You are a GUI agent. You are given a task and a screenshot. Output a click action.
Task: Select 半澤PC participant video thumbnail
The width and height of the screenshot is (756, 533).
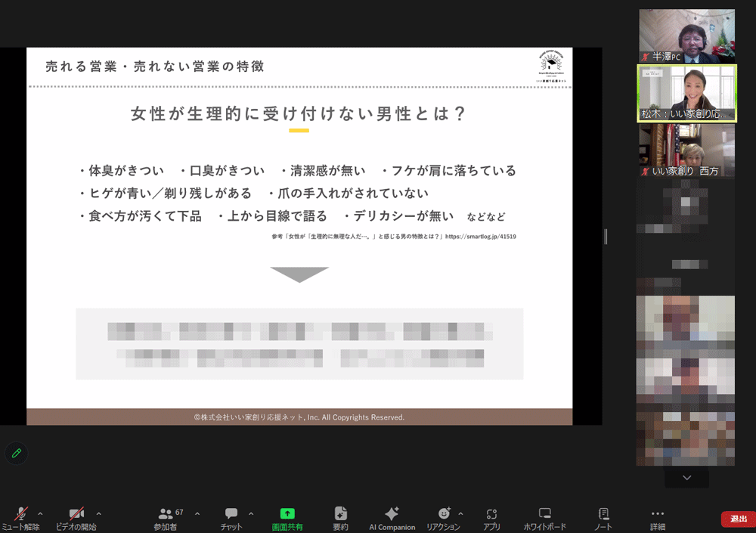[686, 36]
